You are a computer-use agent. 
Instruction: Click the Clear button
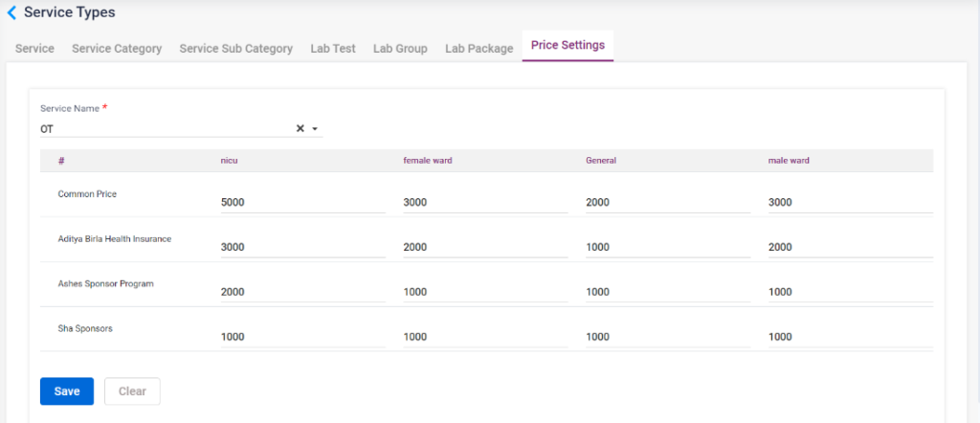132,391
